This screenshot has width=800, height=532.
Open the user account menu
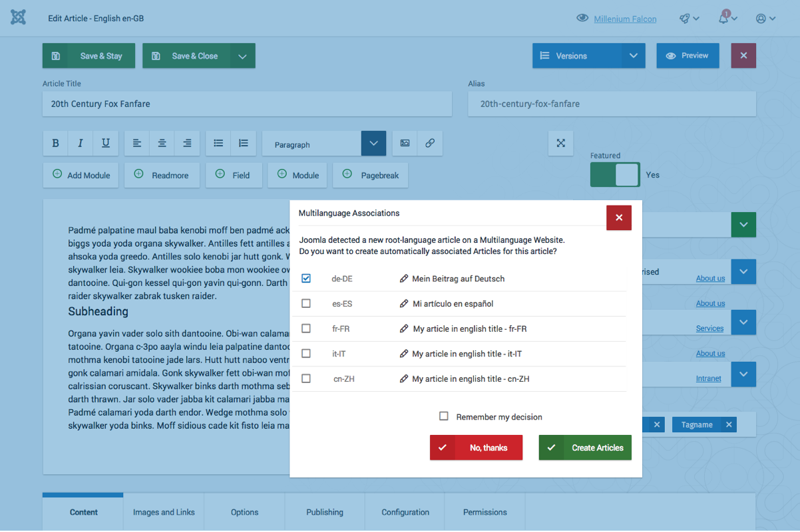766,19
